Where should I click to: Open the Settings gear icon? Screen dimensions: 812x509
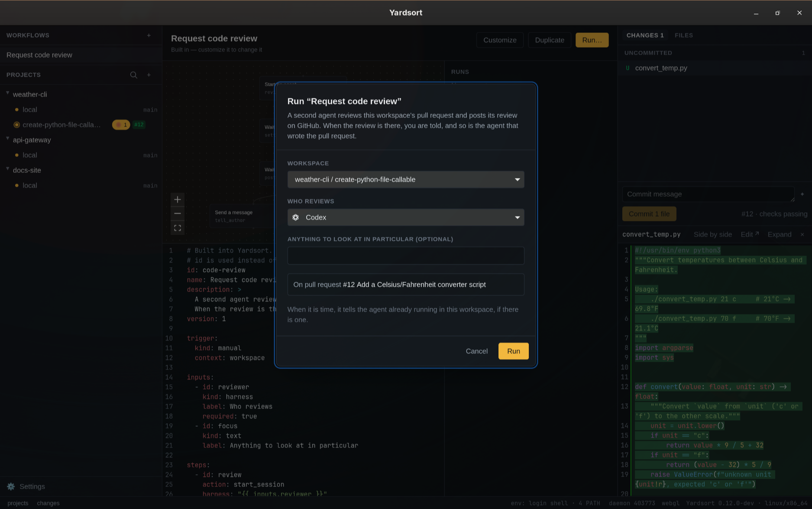coord(11,486)
